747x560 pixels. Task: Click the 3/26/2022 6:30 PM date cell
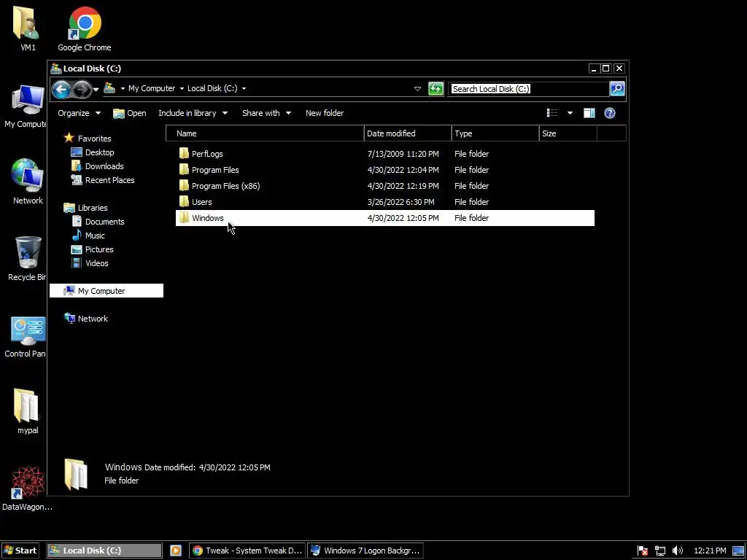400,202
